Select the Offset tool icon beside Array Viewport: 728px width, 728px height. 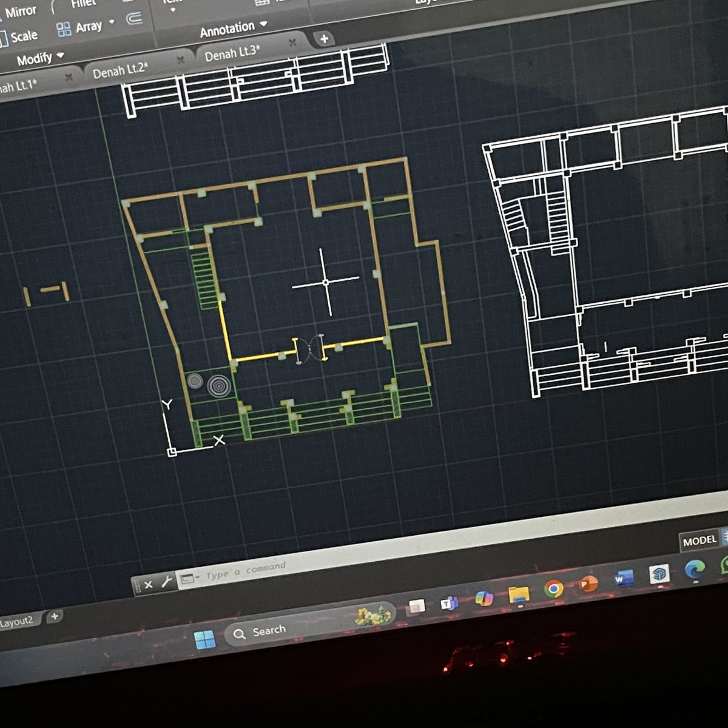click(133, 19)
